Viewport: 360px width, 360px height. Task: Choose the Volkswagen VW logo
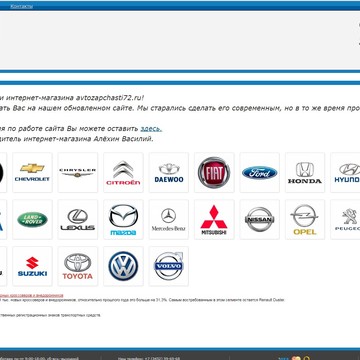tap(123, 266)
